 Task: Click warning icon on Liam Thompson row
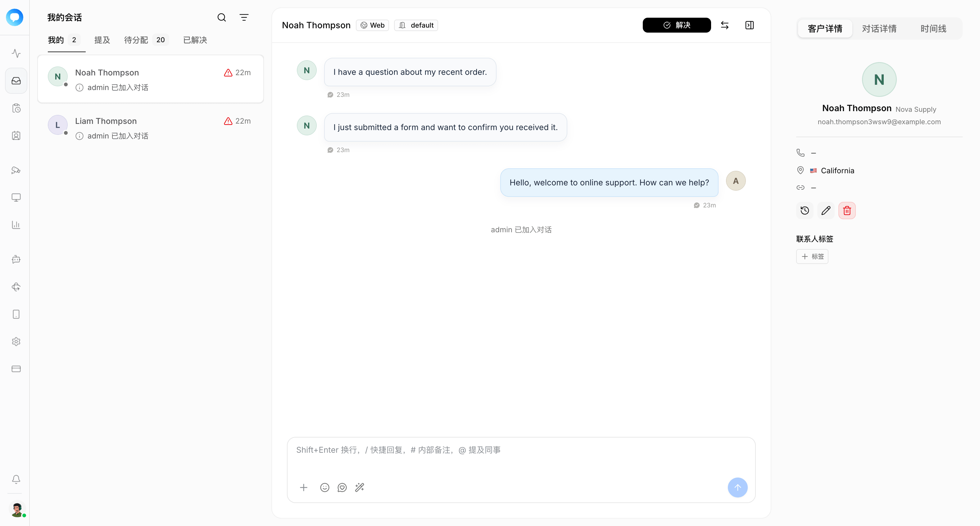228,121
